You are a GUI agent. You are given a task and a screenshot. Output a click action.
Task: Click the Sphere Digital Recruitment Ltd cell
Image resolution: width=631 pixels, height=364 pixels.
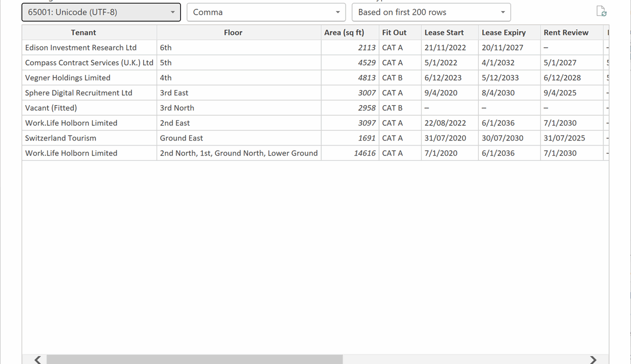89,93
